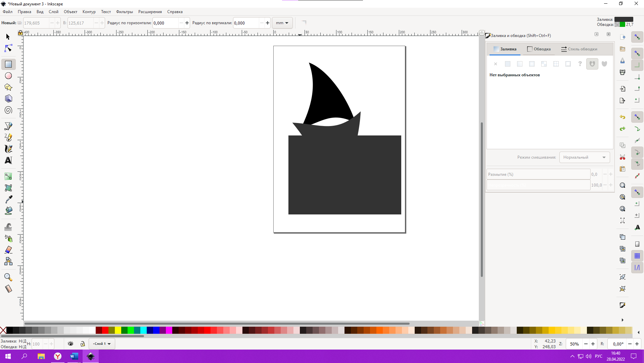Toggle the ruler lock padlock
The image size is (644, 363).
(20, 33)
